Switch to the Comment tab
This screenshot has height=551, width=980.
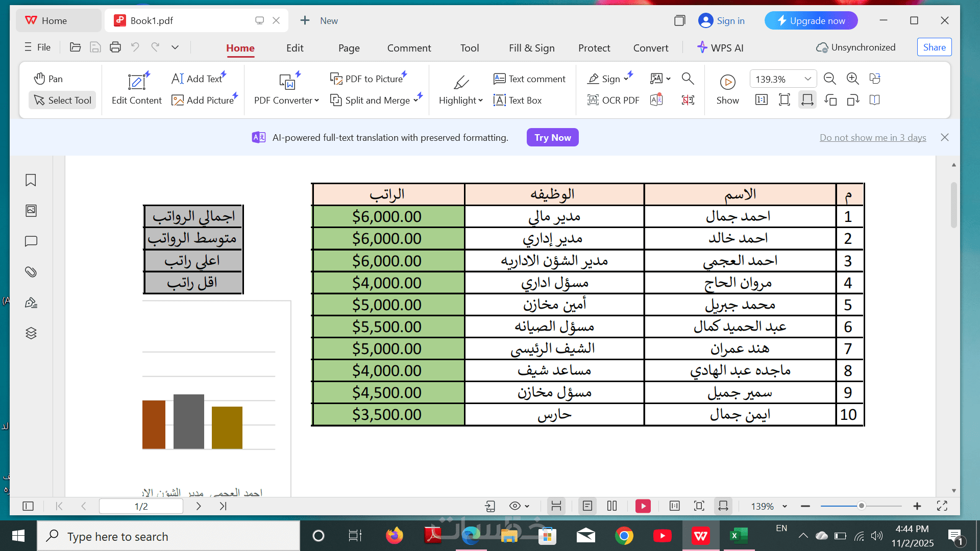(x=409, y=48)
